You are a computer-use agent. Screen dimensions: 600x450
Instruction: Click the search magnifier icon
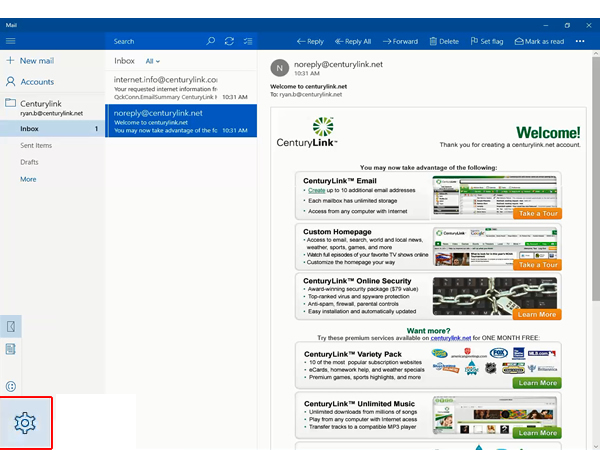click(x=210, y=41)
